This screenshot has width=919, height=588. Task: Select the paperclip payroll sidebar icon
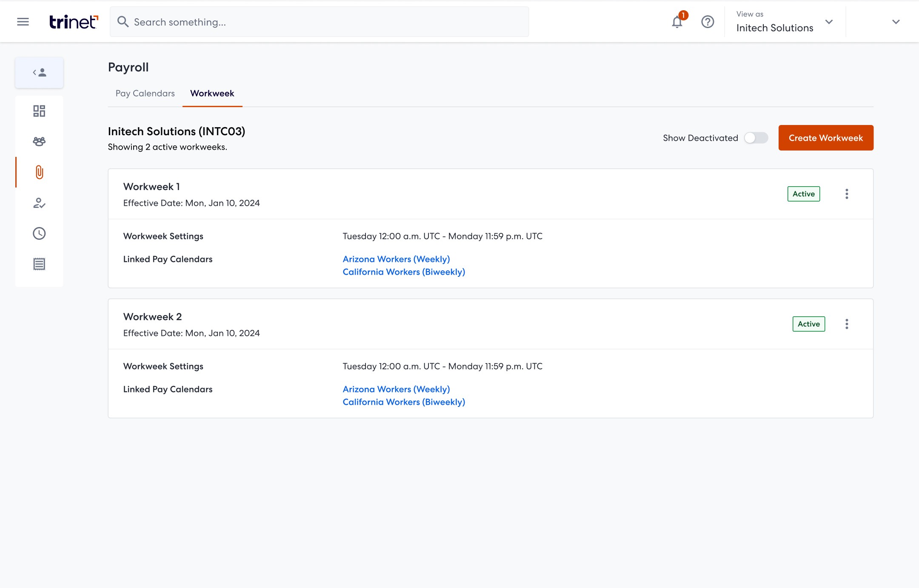(x=39, y=172)
